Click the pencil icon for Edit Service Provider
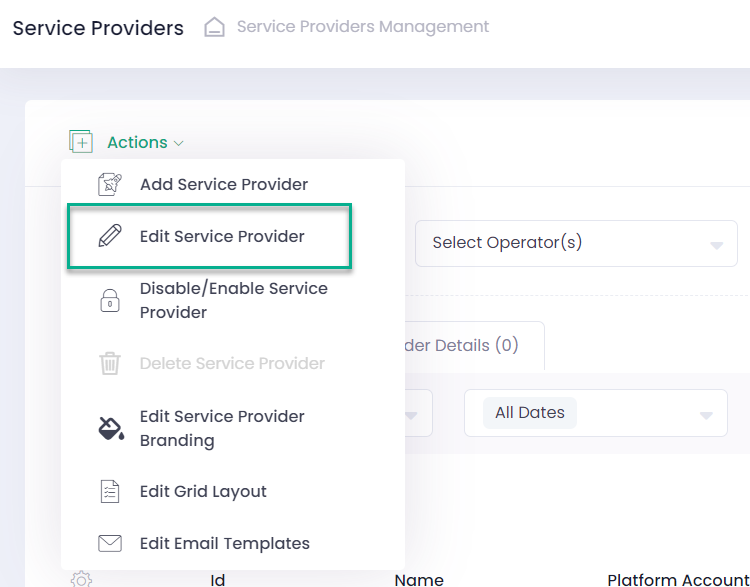Screen dimensions: 750x587 coord(110,237)
